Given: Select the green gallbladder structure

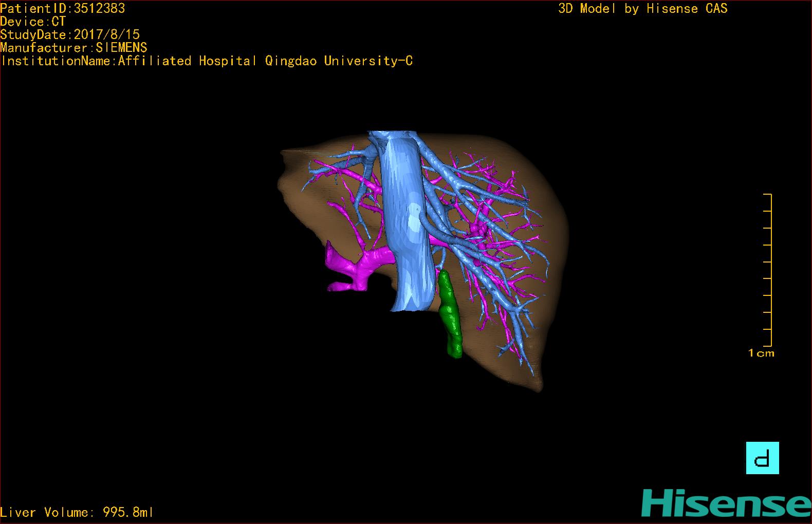Looking at the screenshot, I should coord(450,314).
